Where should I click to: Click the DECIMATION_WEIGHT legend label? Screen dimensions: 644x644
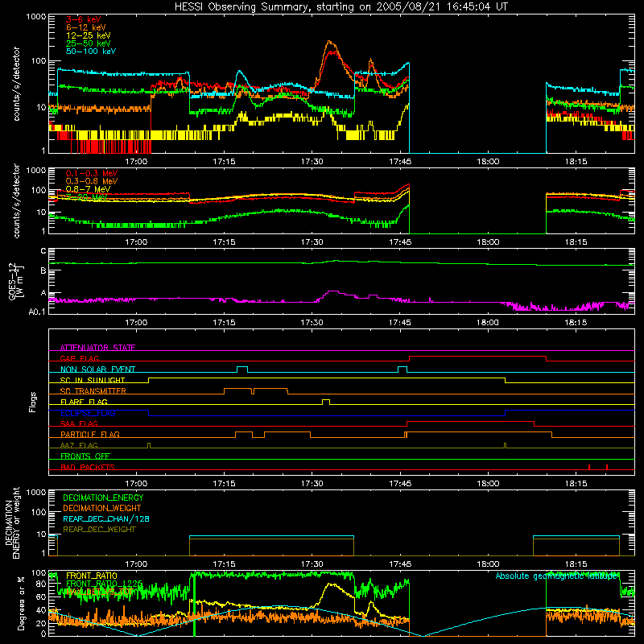tap(102, 508)
